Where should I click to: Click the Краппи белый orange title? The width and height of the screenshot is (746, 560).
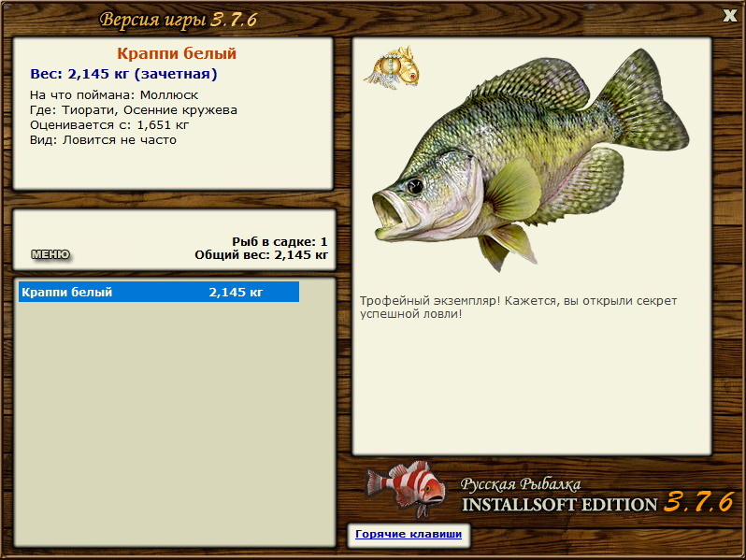tap(177, 53)
